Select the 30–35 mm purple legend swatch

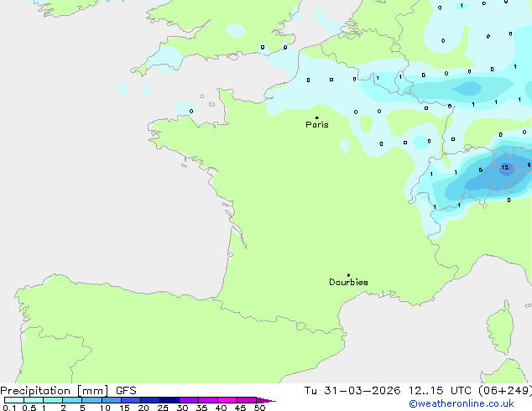coord(189,400)
